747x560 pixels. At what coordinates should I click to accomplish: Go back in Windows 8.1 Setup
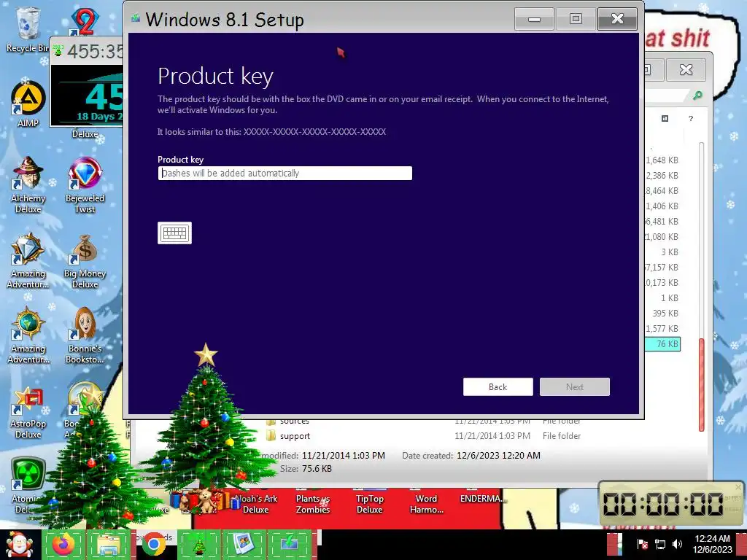pos(498,386)
